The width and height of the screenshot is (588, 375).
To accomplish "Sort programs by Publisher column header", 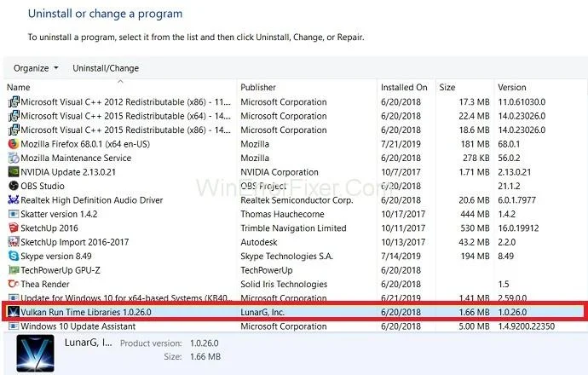I will (258, 87).
